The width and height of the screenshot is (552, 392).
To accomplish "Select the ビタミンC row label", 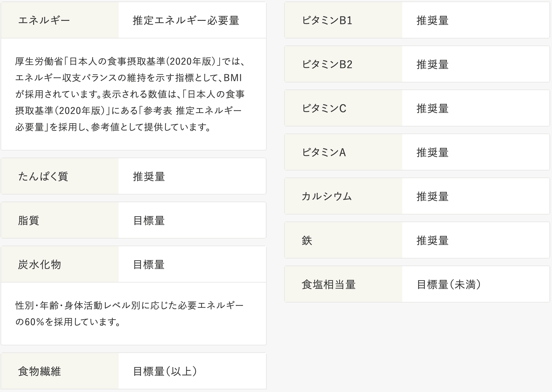I will coord(324,108).
